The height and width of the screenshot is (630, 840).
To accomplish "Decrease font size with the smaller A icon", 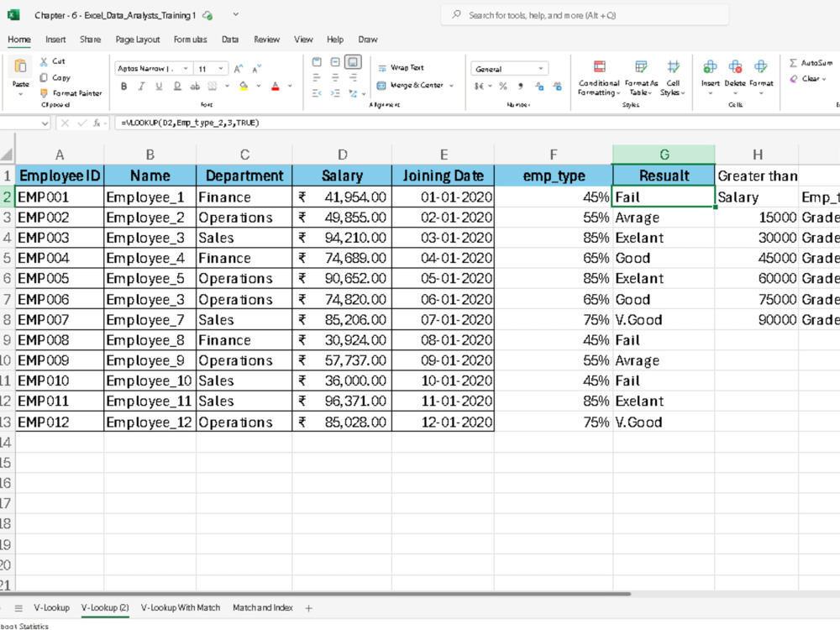I will 256,69.
